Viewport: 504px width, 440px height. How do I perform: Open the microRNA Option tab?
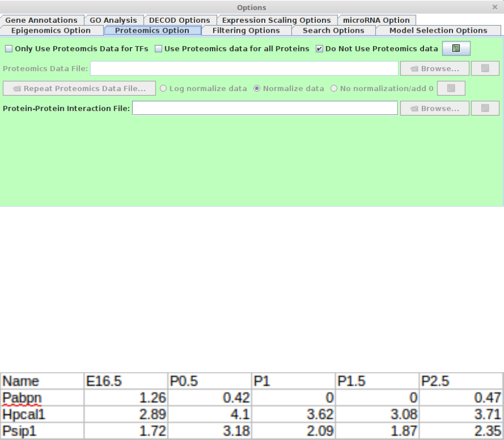(376, 21)
